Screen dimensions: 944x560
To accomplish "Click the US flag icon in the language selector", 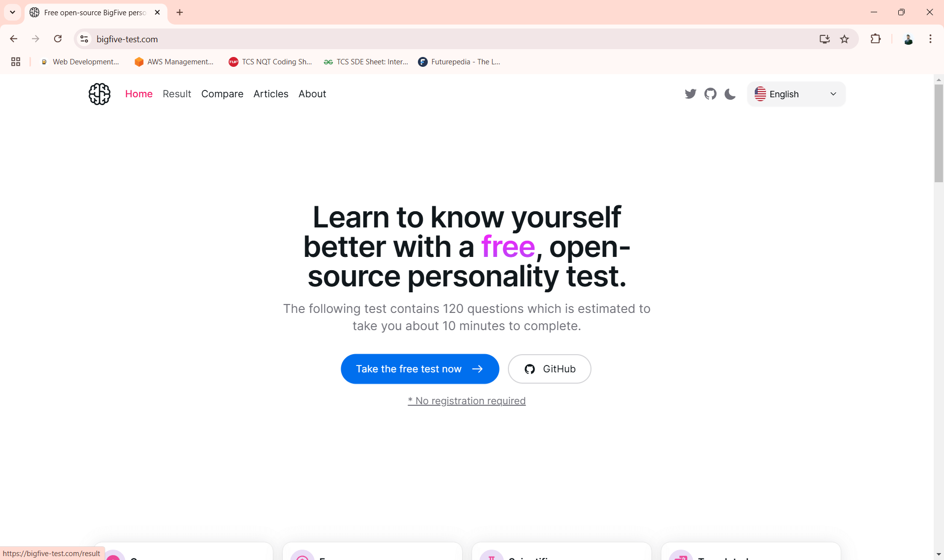I will coord(761,94).
